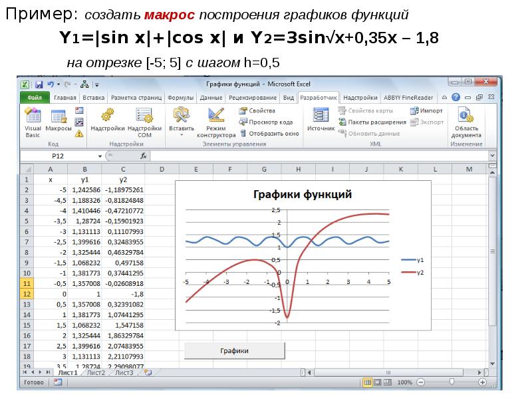Expand the Вставить controls dropdown

(x=182, y=135)
